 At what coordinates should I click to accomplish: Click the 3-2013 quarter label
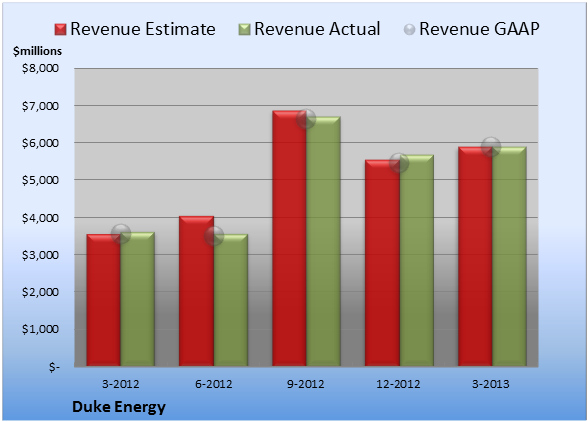[x=491, y=384]
